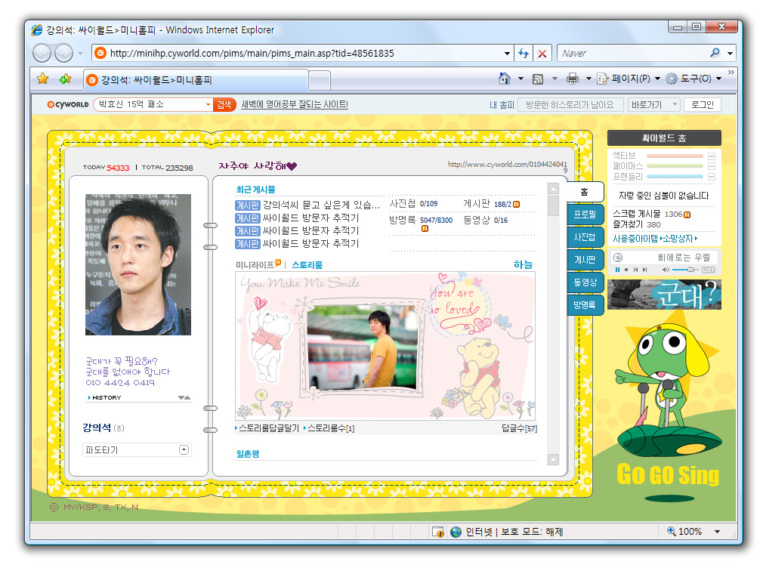The image size is (763, 568).
Task: Click the Refresh page icon
Action: pyautogui.click(x=524, y=53)
